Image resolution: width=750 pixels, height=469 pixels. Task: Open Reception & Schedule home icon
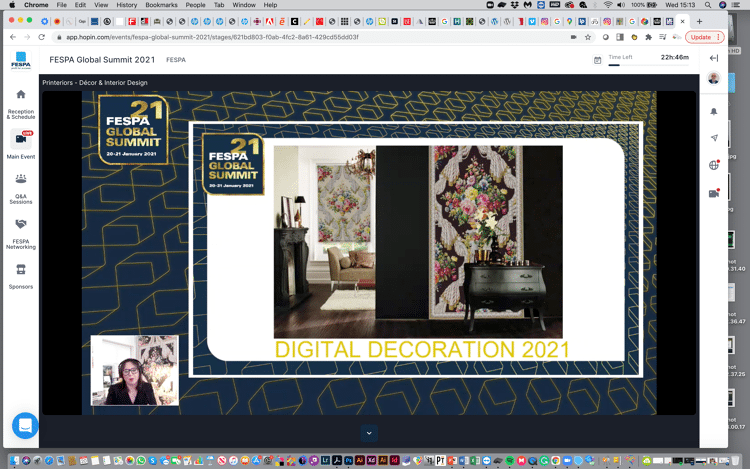point(21,94)
